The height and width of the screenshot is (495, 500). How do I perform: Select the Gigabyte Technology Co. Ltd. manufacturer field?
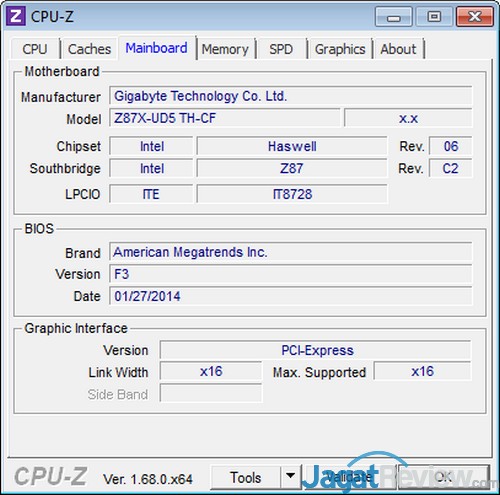coord(291,96)
